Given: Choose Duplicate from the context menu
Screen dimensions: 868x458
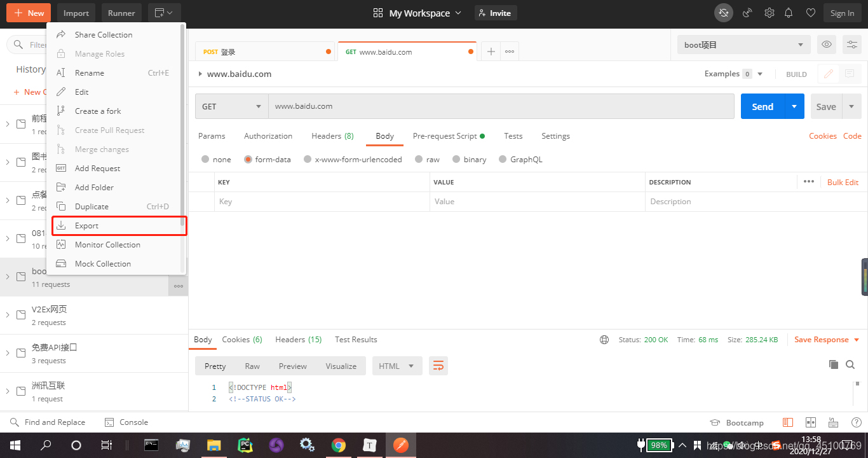Looking at the screenshot, I should (114, 207).
